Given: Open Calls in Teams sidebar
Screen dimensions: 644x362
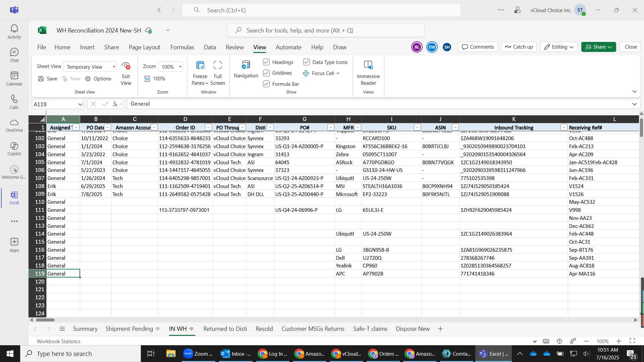Looking at the screenshot, I should [14, 102].
